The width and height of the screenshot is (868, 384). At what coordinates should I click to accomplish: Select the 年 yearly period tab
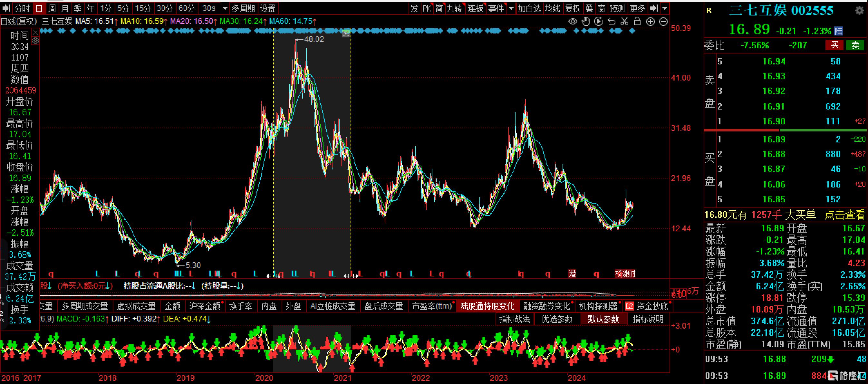click(90, 8)
